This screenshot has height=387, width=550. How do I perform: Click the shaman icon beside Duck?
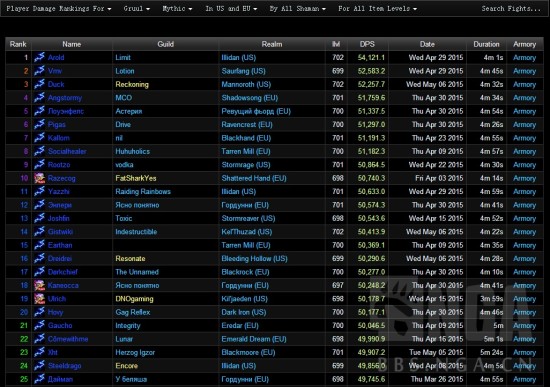coord(40,84)
